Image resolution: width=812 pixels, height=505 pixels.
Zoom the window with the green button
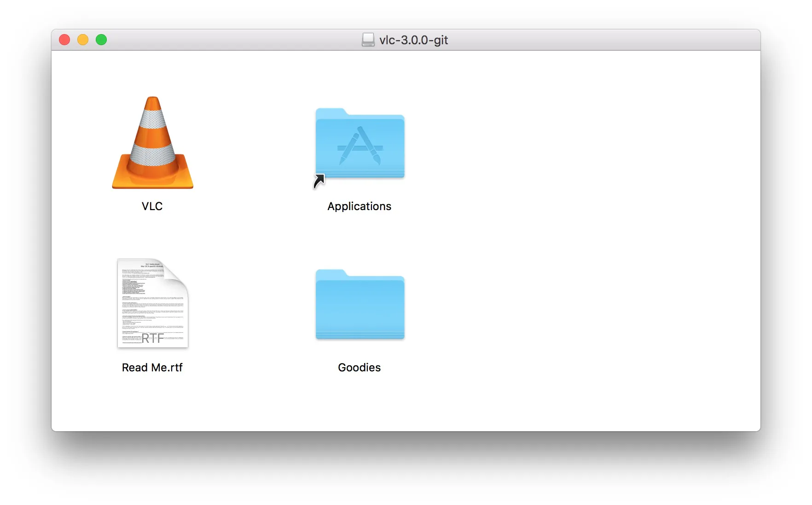tap(101, 40)
